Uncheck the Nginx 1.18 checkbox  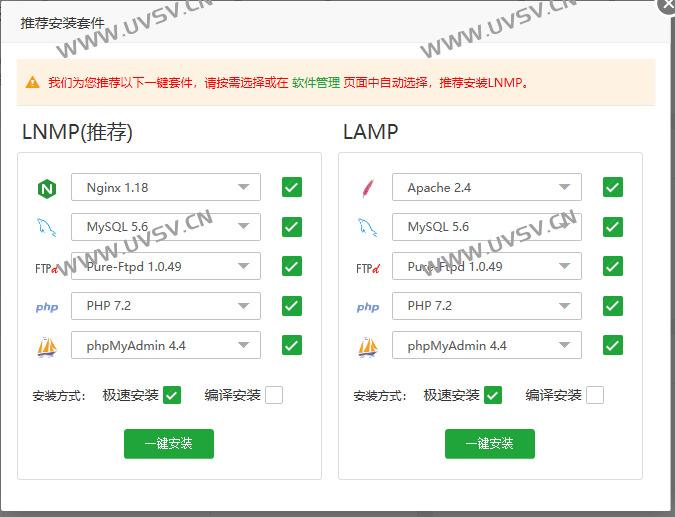pos(292,187)
